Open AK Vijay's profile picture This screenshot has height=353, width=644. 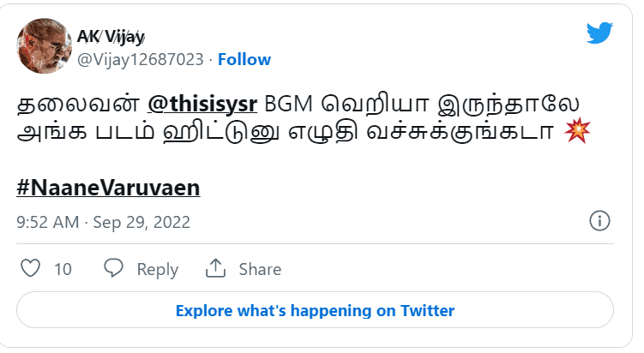[x=43, y=47]
